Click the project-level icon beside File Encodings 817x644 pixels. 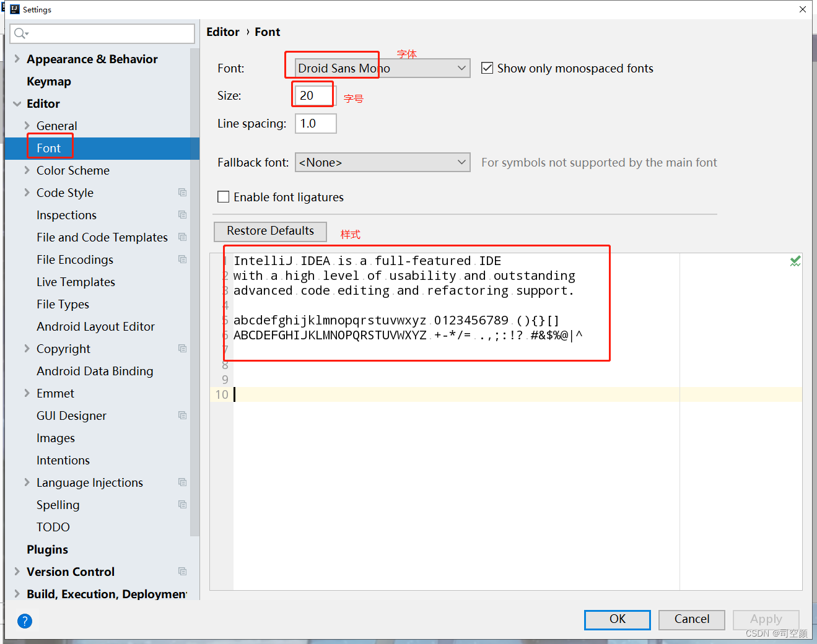pyautogui.click(x=182, y=259)
